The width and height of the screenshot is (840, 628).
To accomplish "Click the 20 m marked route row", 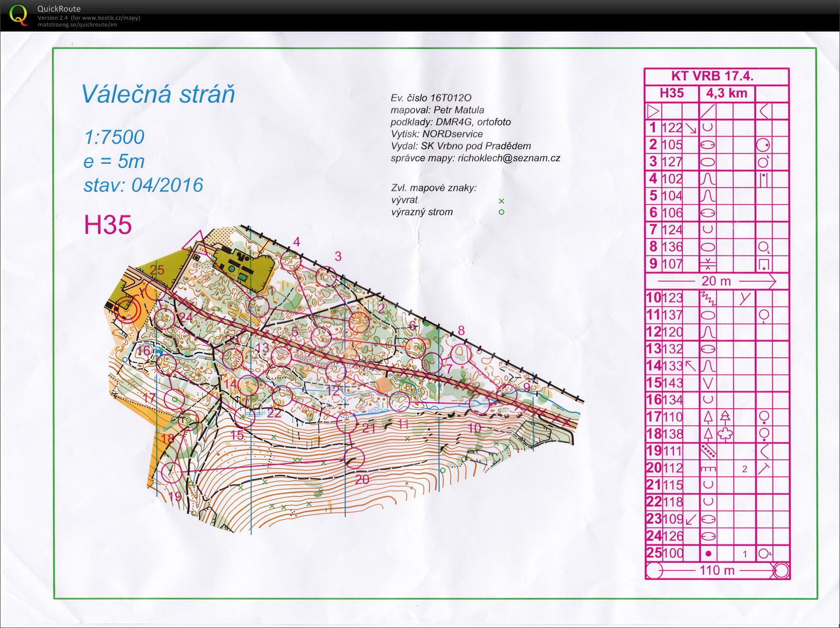I will point(716,281).
